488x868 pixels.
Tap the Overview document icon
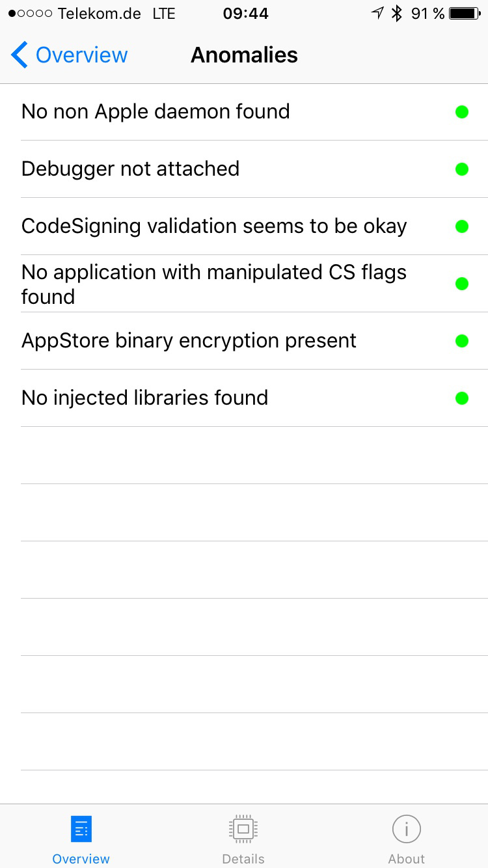[81, 829]
